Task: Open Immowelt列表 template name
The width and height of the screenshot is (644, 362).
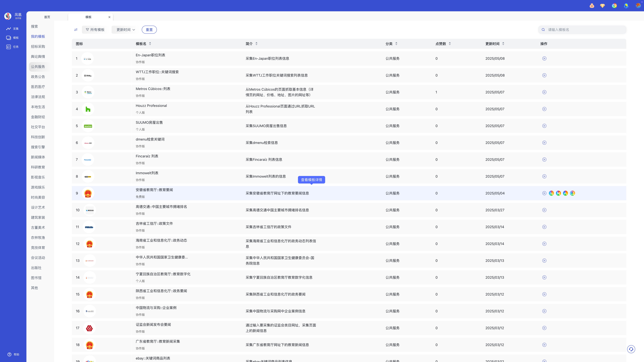Action: (x=147, y=173)
